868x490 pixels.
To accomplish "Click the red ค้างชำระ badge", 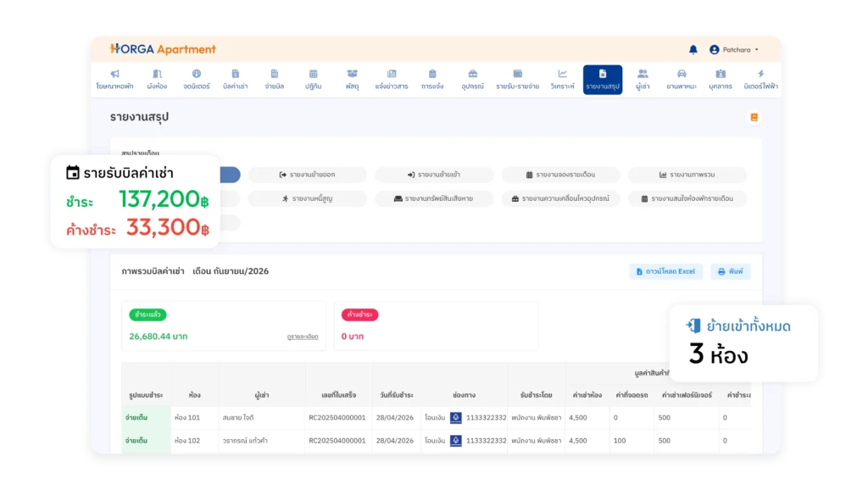I will click(x=359, y=315).
